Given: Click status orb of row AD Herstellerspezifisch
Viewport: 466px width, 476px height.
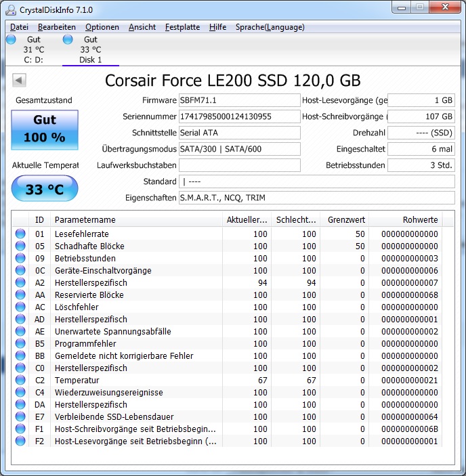Looking at the screenshot, I should [x=20, y=319].
